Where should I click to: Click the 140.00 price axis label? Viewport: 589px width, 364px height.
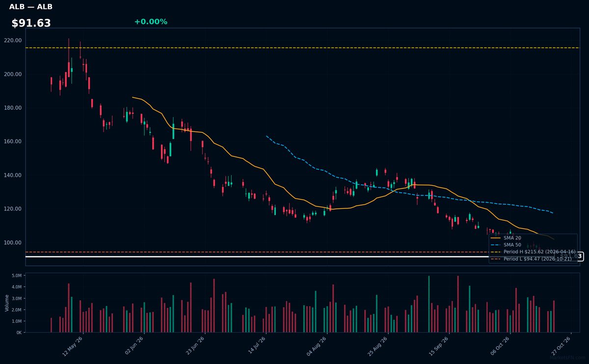tap(13, 175)
